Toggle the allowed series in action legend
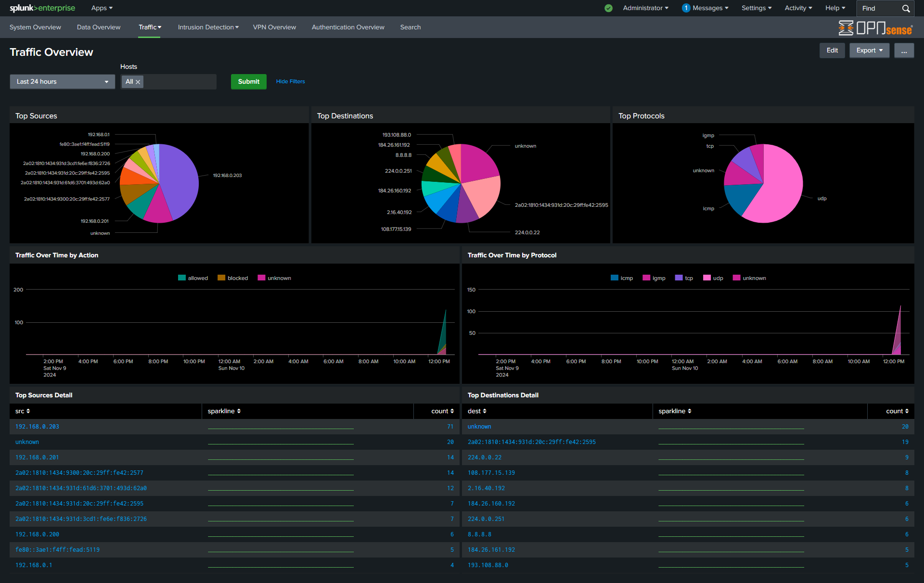Screen dimensions: 924x583 point(193,278)
